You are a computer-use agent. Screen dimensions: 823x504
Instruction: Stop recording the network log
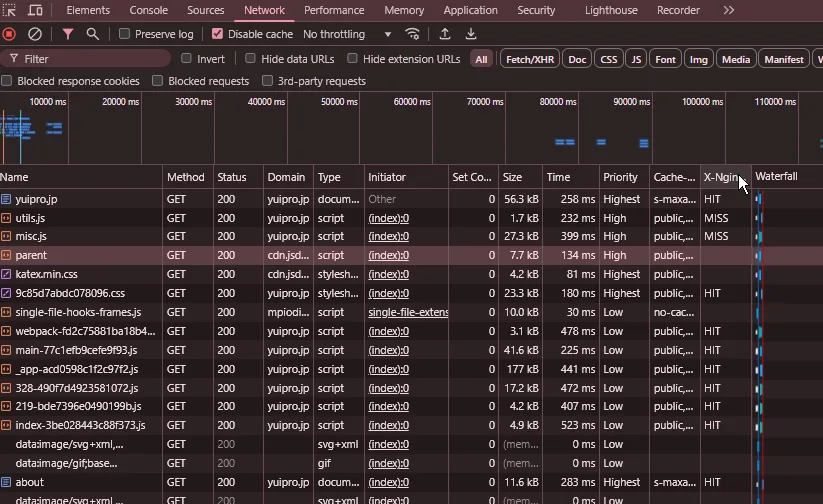(10, 34)
